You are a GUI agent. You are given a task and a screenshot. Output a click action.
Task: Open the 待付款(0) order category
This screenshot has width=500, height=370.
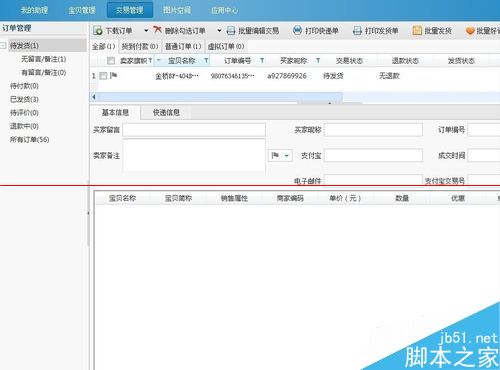coord(24,86)
